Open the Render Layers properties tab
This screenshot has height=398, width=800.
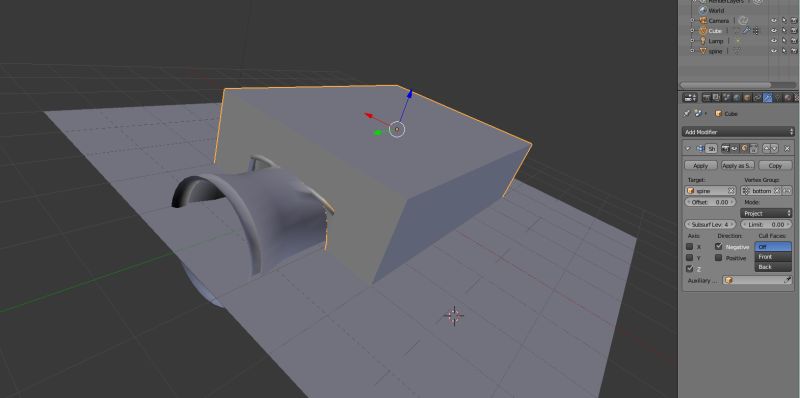[x=716, y=97]
